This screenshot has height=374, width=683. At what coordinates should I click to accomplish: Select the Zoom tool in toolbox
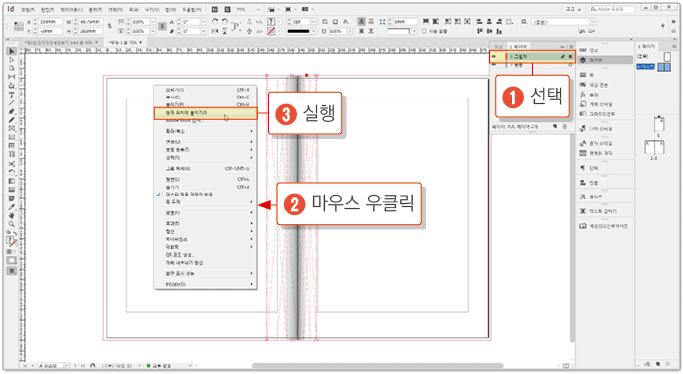[12, 224]
